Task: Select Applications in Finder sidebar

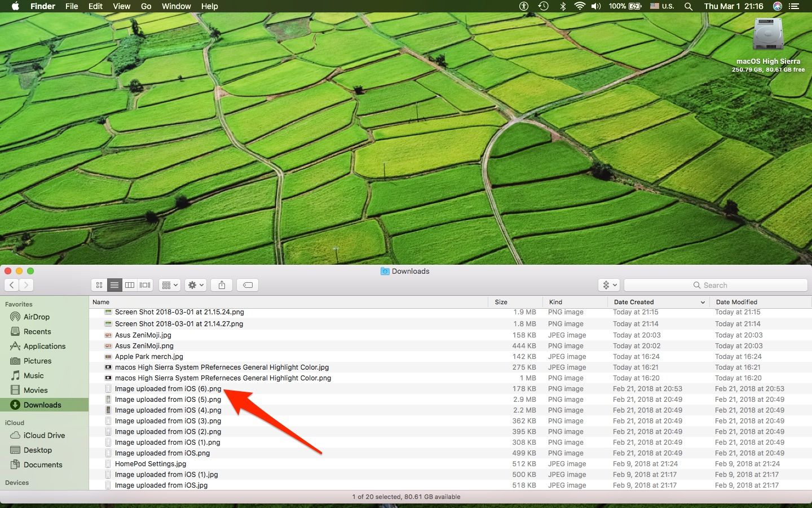Action: click(44, 346)
